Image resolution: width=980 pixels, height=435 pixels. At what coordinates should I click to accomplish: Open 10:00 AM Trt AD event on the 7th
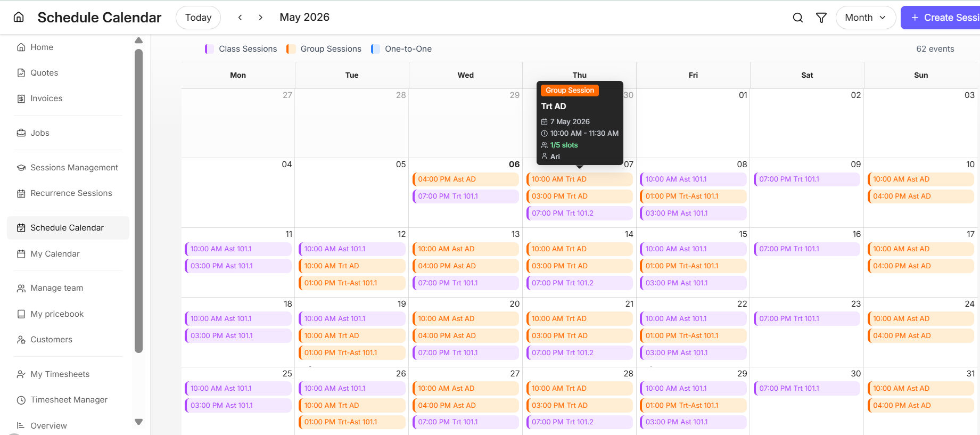pyautogui.click(x=580, y=179)
